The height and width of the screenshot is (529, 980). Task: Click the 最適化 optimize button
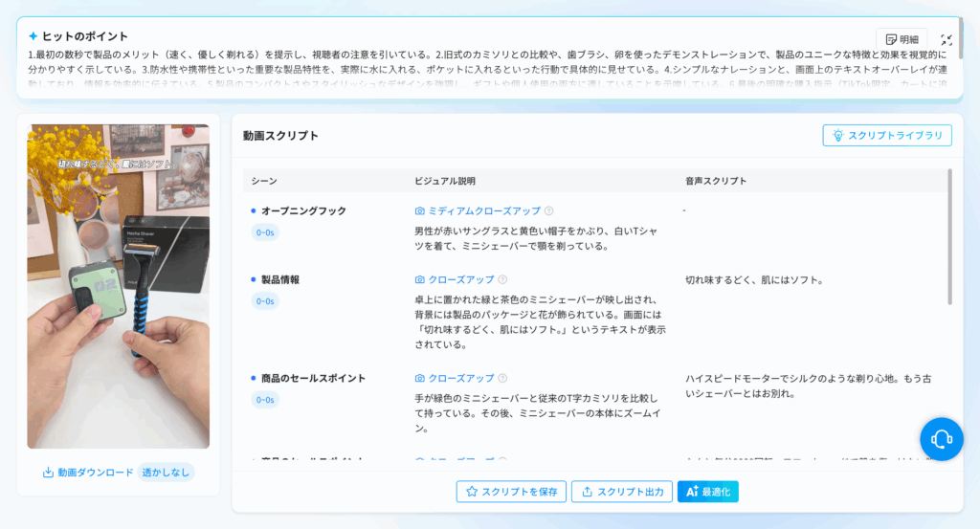tap(707, 492)
